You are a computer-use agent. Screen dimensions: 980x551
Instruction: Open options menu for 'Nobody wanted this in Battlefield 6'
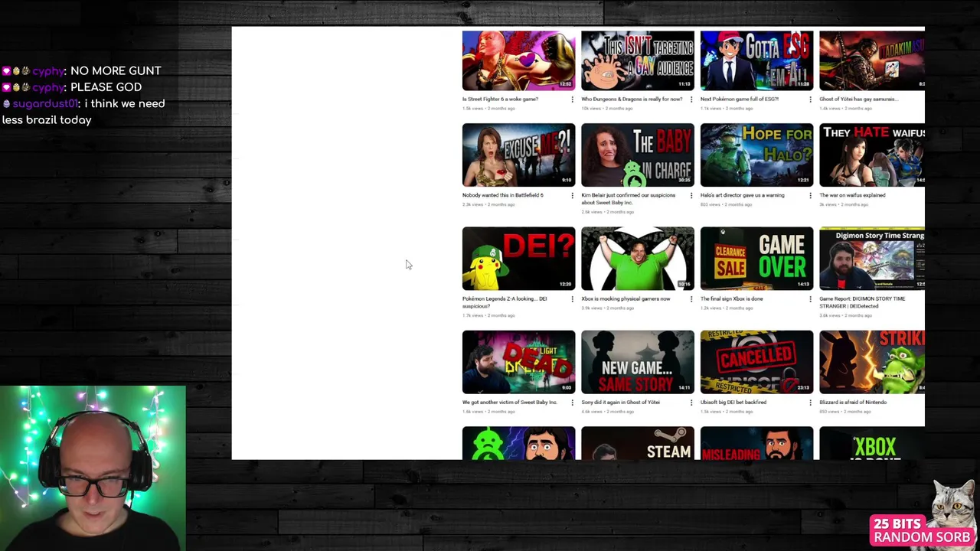[x=572, y=196]
